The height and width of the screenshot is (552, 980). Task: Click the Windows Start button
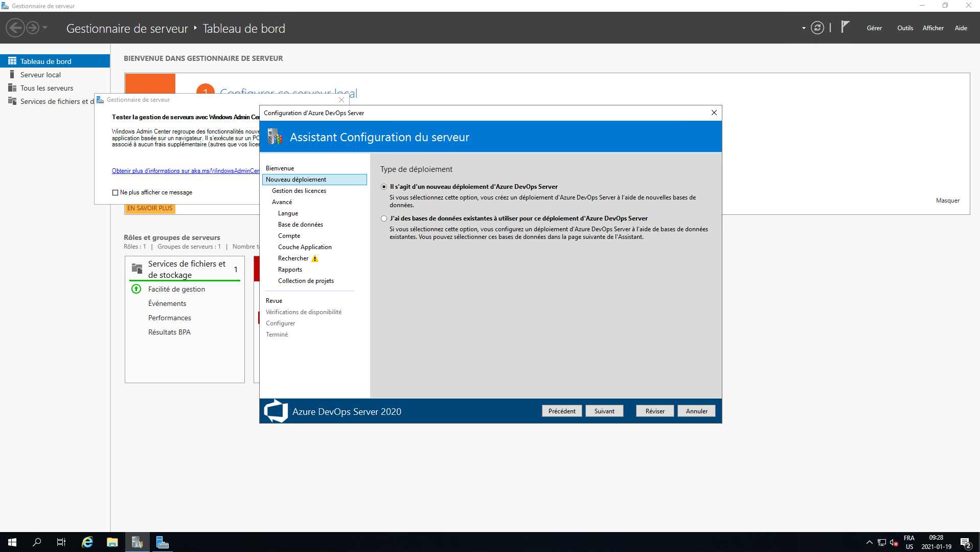point(12,542)
